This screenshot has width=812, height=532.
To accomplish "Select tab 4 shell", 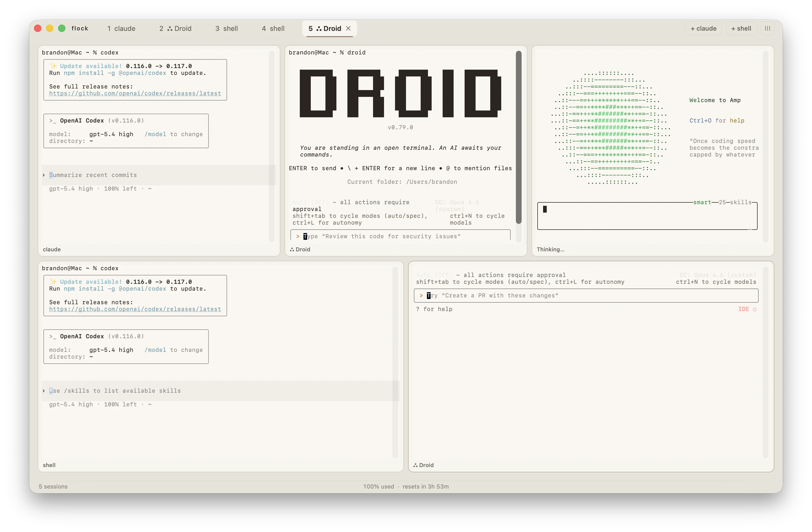I will pyautogui.click(x=273, y=28).
